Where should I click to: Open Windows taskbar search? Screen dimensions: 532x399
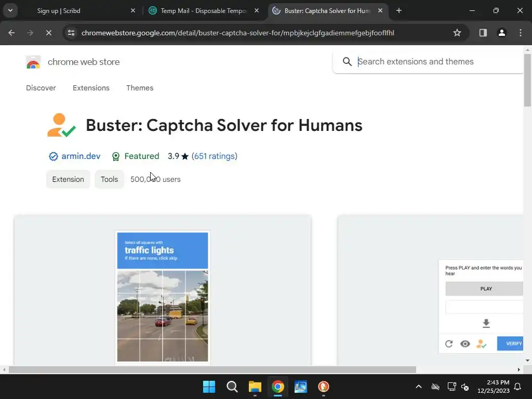232,387
